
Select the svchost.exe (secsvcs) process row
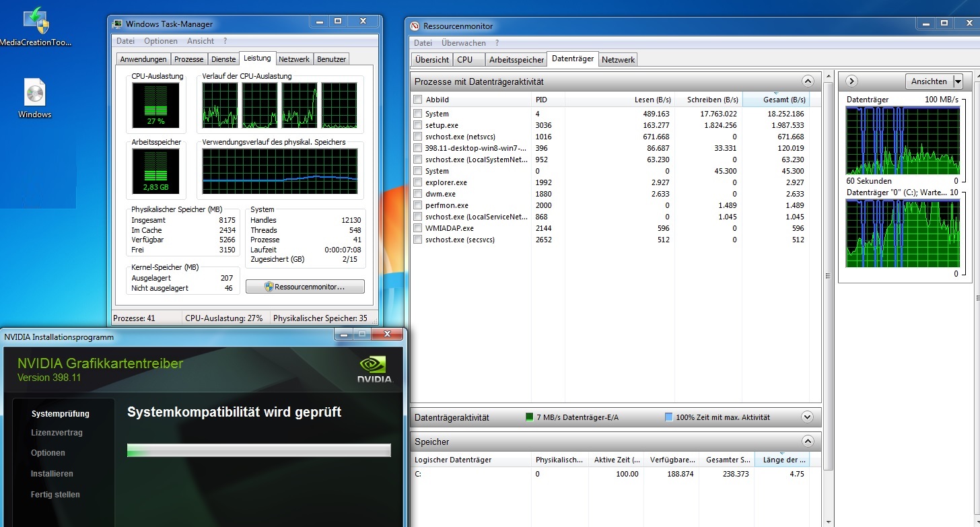(x=610, y=240)
